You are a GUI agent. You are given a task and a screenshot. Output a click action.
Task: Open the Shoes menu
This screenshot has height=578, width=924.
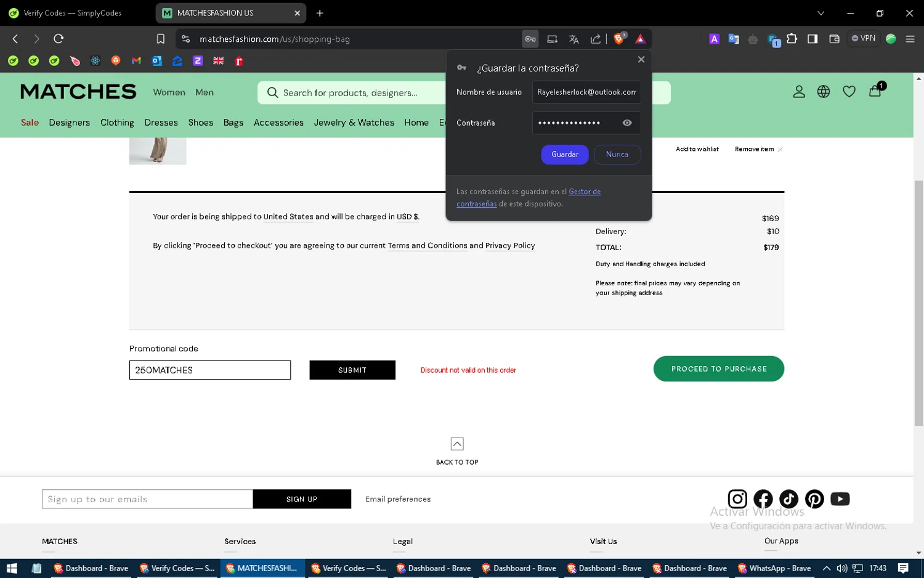pos(201,123)
